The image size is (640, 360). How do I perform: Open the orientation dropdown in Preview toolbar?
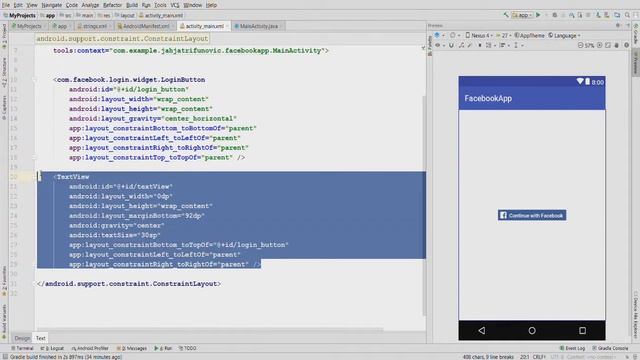pos(454,36)
